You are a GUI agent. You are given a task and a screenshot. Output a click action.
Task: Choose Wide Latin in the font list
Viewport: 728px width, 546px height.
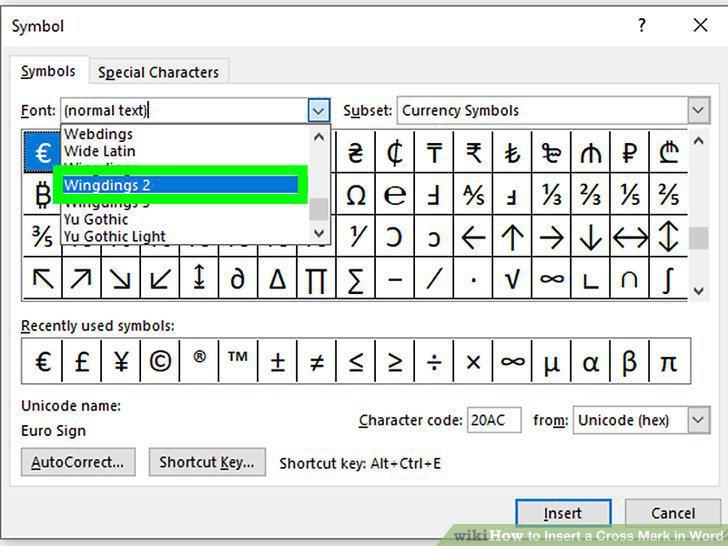tap(185, 151)
